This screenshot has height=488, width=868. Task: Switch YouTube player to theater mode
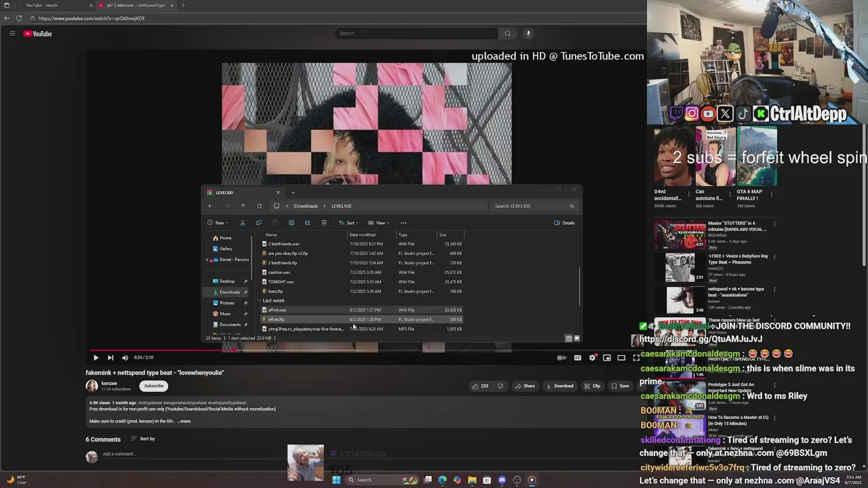621,358
